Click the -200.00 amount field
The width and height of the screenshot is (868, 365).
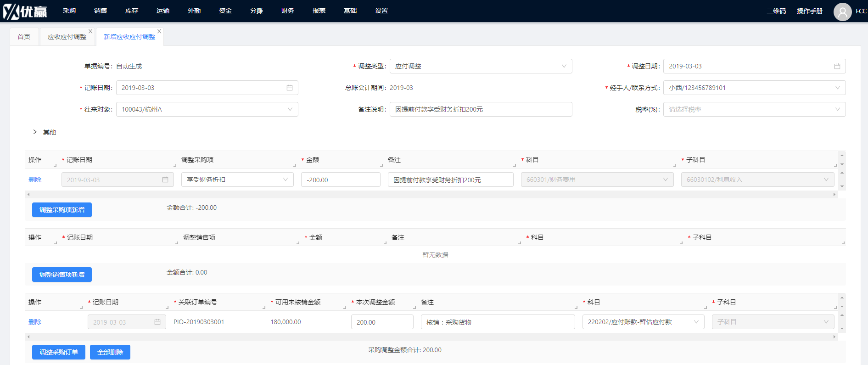pos(341,180)
